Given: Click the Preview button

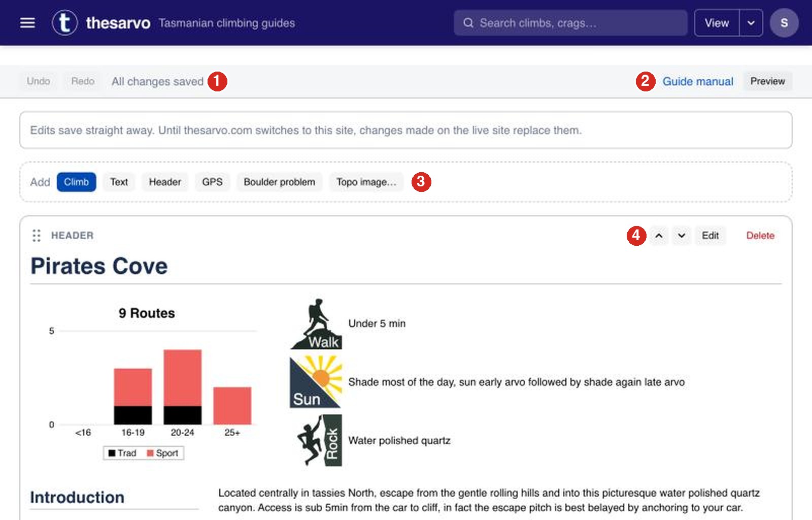Looking at the screenshot, I should coord(767,81).
